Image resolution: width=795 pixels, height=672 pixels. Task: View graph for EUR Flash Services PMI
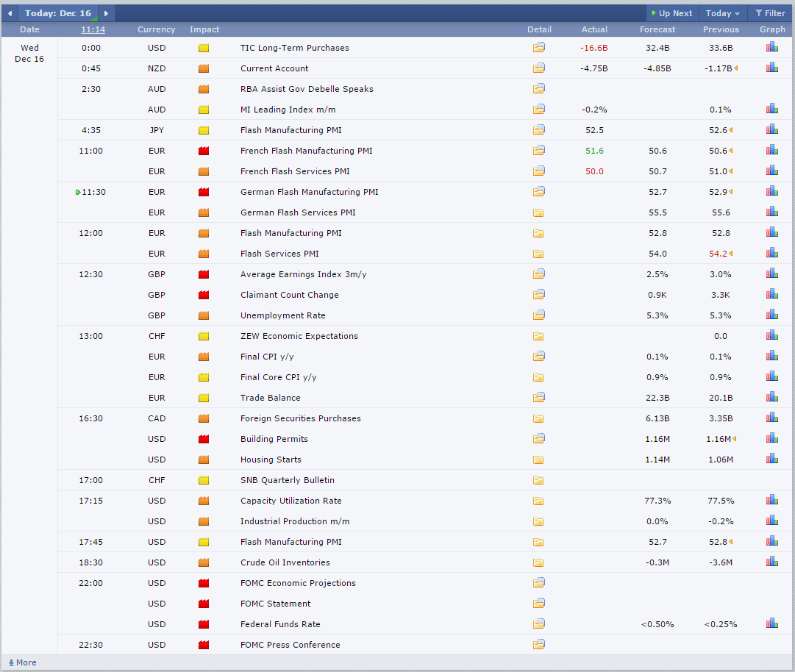coord(771,253)
